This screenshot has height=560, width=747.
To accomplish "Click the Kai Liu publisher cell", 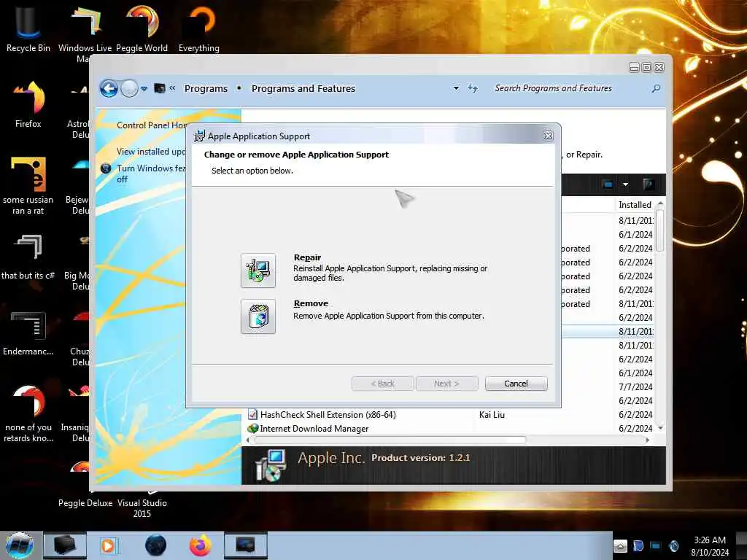I will (x=492, y=415).
